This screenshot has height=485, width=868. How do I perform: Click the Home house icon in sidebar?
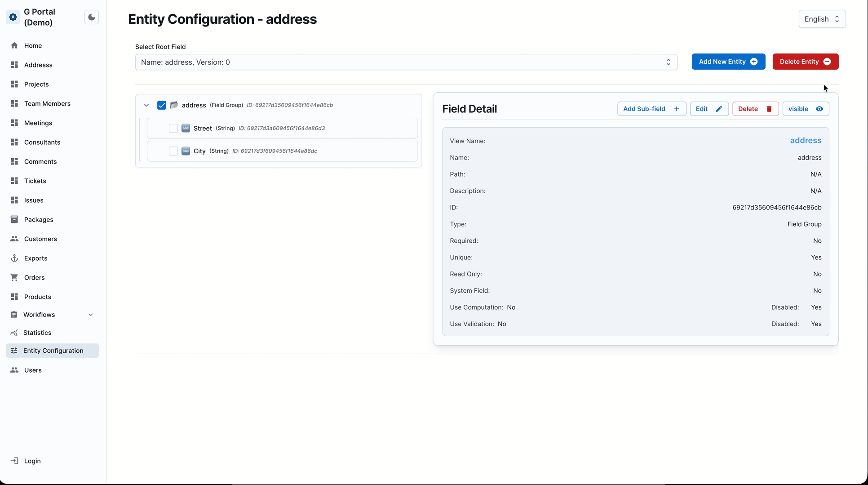(x=14, y=45)
